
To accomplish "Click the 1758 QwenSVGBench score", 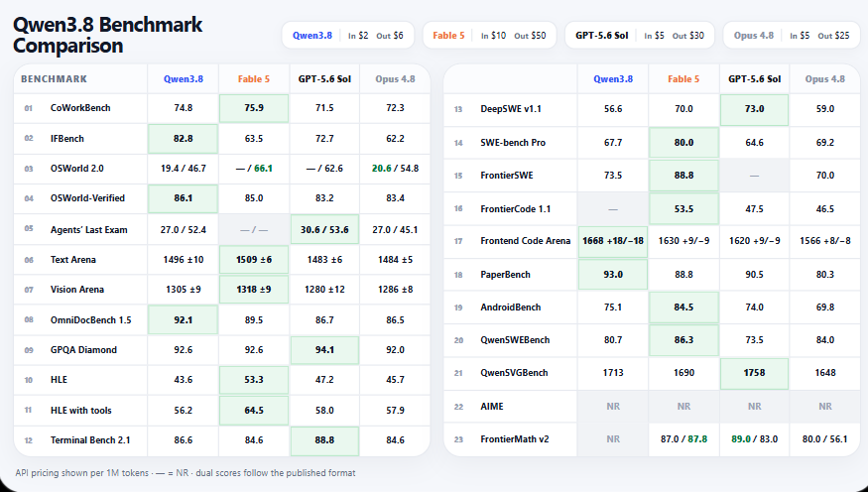I will click(755, 372).
